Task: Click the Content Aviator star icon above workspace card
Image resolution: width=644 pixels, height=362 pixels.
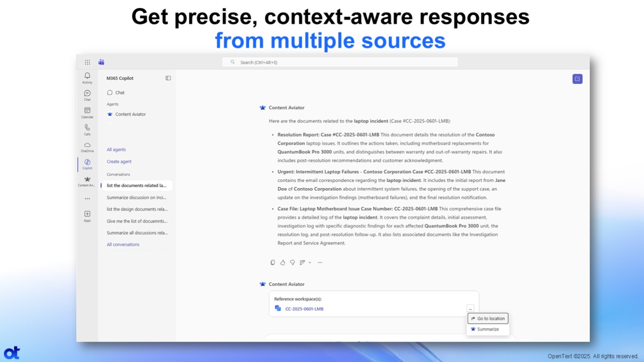Action: coord(263,284)
